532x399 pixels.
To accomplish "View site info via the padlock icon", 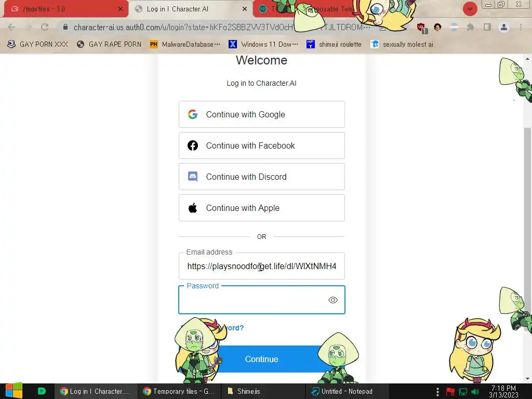I will 65,27.
